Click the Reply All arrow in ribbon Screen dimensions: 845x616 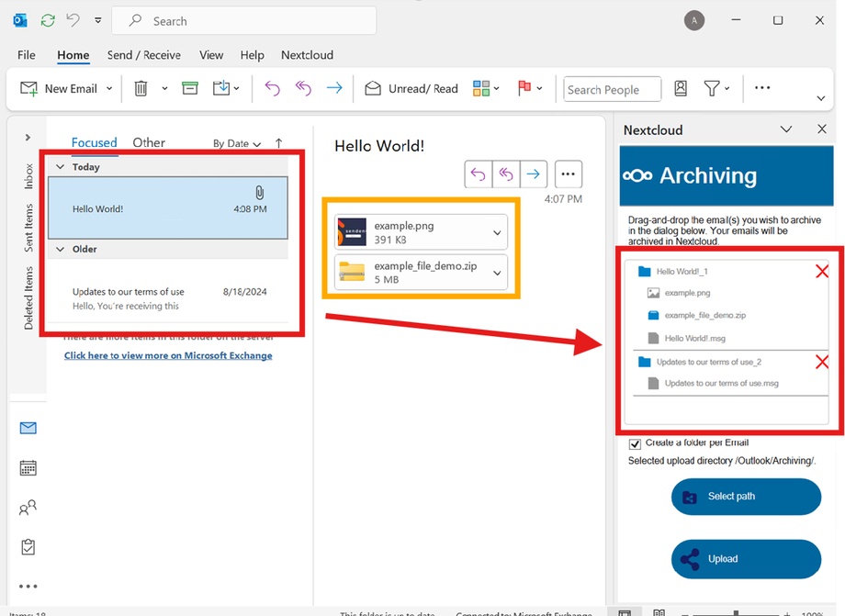(303, 89)
